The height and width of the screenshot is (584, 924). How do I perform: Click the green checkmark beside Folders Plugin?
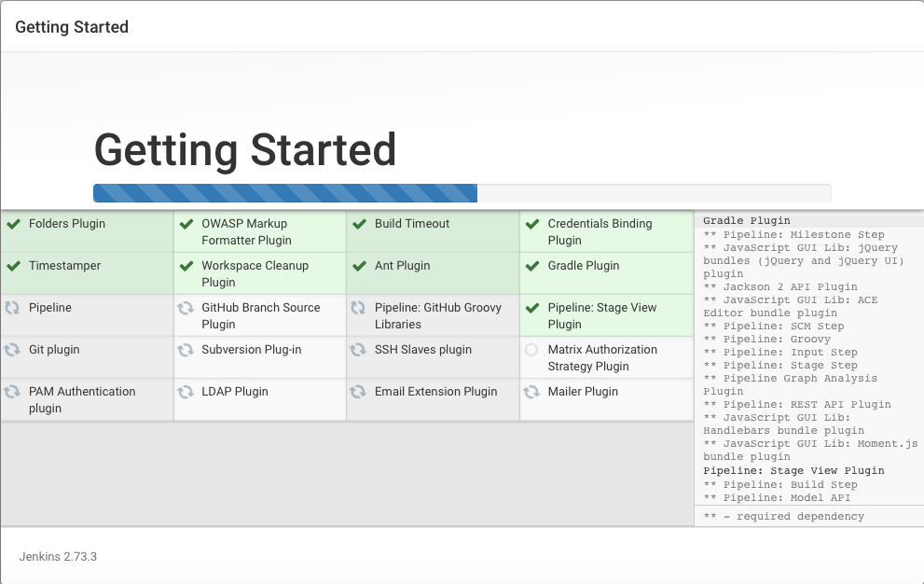13,224
